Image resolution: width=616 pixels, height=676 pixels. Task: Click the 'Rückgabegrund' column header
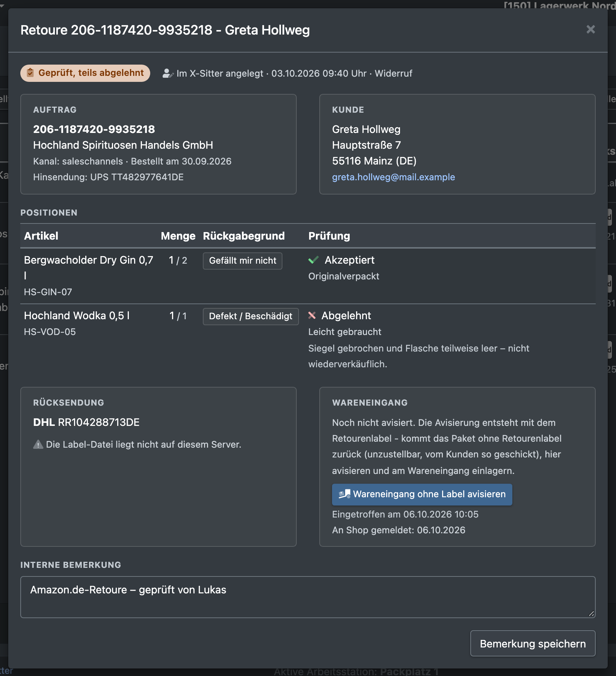[x=244, y=236]
